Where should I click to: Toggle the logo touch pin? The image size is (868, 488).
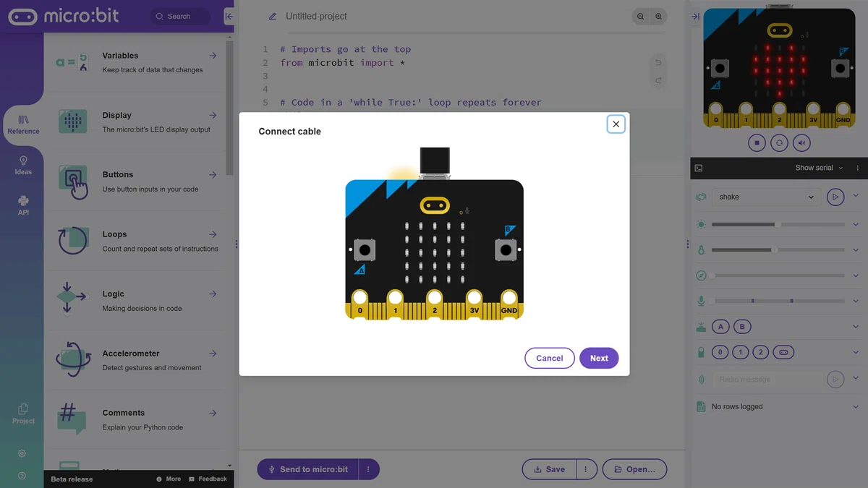pyautogui.click(x=783, y=352)
